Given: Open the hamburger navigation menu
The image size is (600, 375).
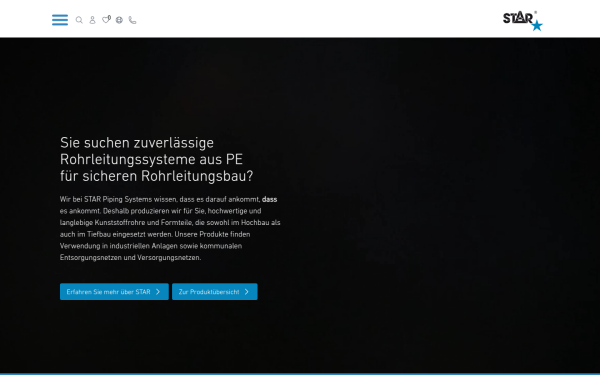Looking at the screenshot, I should tap(60, 20).
